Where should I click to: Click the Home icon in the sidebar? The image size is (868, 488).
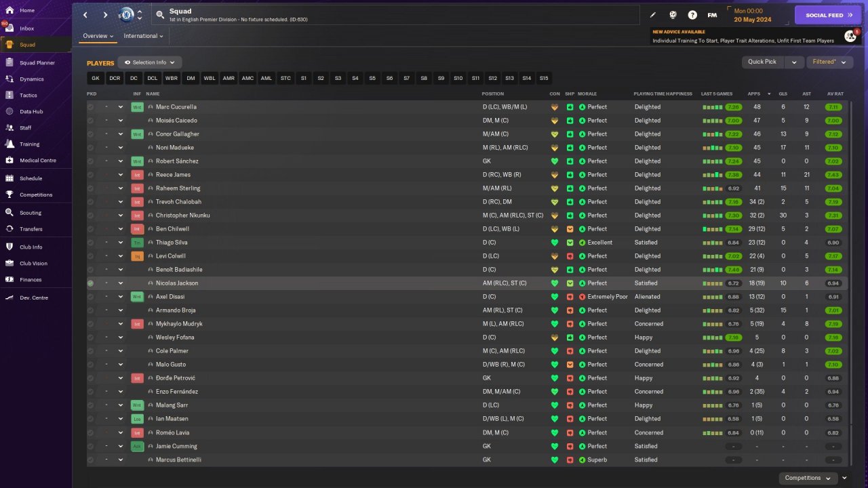9,10
